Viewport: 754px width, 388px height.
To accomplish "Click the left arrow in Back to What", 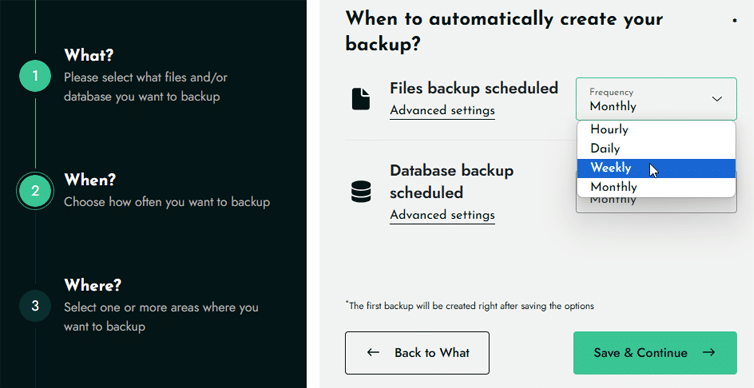I will [373, 352].
